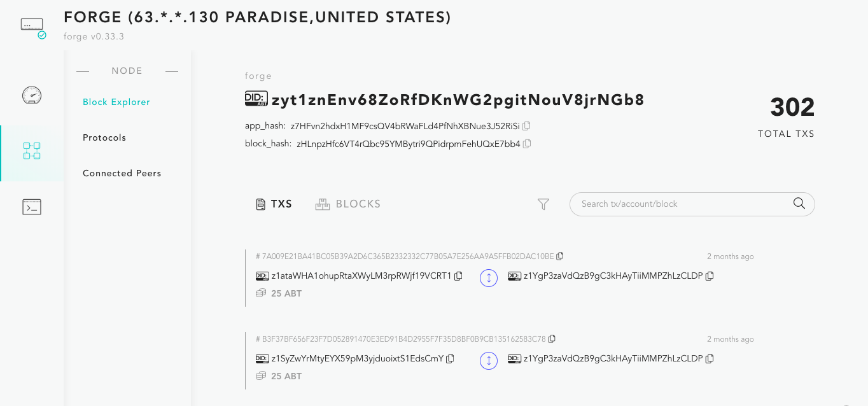Open the terminal console sidebar icon

32,207
